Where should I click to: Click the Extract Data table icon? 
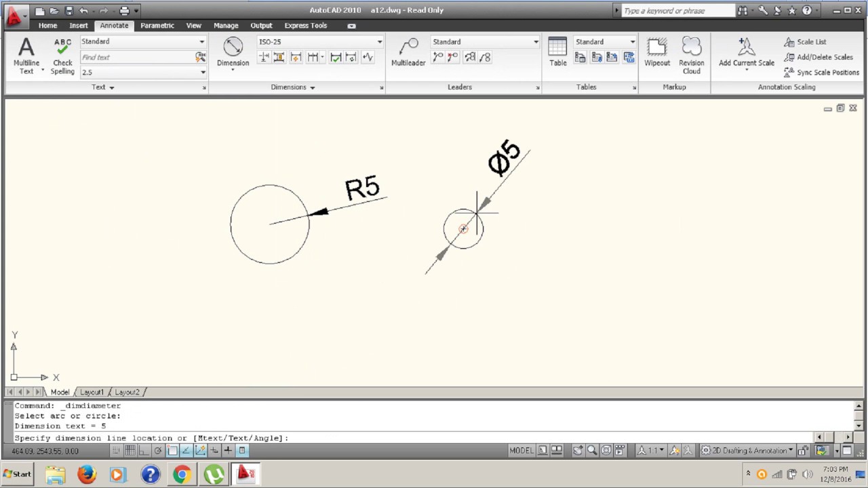629,58
